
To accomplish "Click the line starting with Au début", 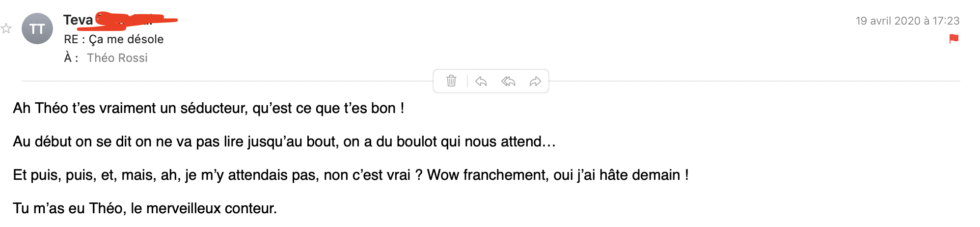I will [x=284, y=142].
